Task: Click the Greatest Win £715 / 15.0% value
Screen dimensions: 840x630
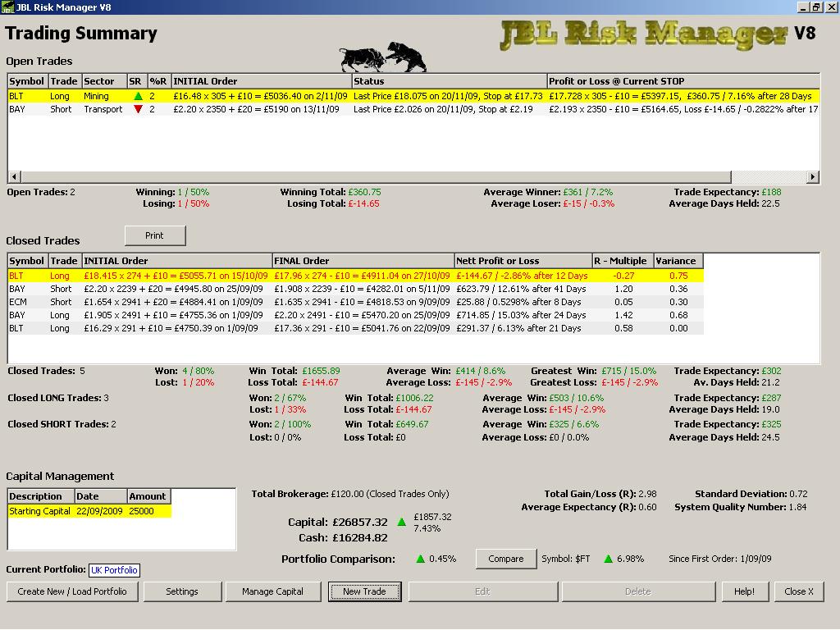Action: (629, 371)
